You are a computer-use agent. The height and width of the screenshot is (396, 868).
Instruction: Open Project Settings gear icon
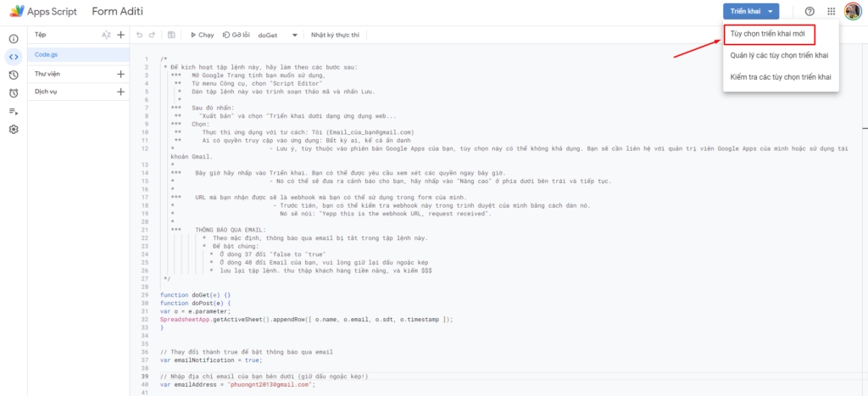[x=14, y=129]
